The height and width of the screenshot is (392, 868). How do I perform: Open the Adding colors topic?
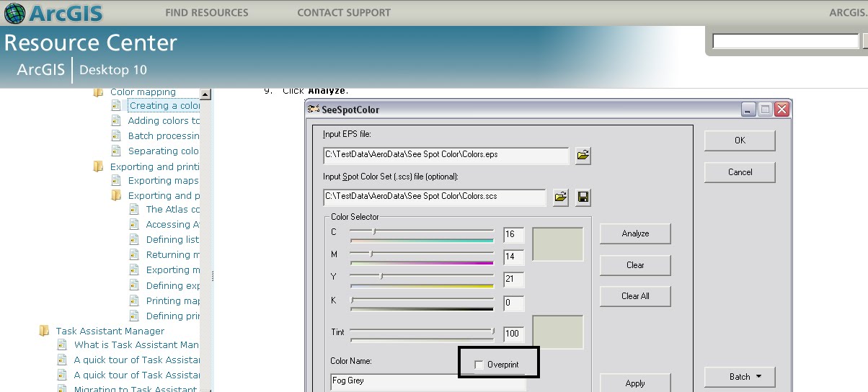(164, 120)
